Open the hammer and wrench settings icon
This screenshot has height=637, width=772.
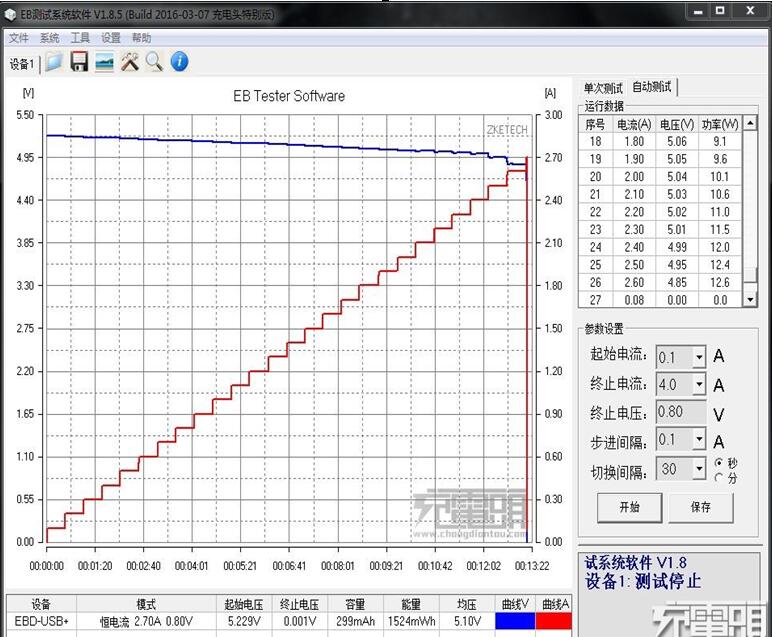coord(130,62)
